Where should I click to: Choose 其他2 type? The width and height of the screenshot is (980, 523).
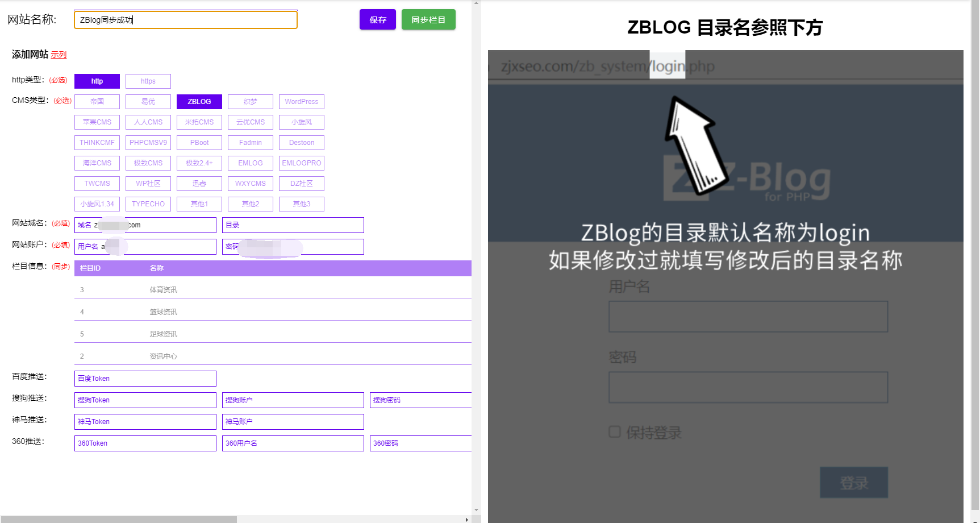[251, 204]
